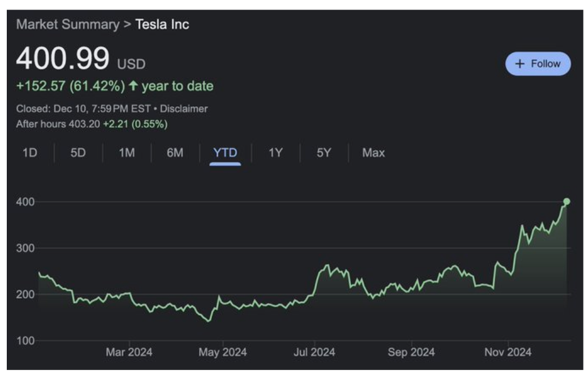Show the Max time range
The height and width of the screenshot is (374, 588).
(373, 153)
